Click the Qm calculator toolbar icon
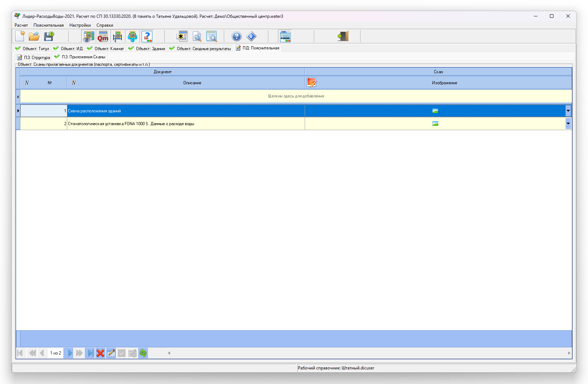The height and width of the screenshot is (384, 588). click(x=103, y=36)
